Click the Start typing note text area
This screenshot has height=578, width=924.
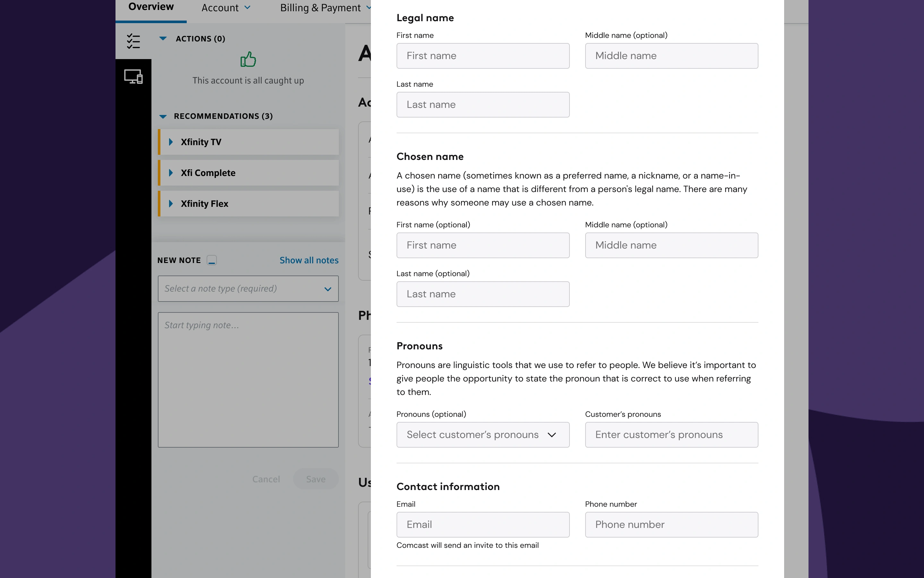tap(248, 380)
